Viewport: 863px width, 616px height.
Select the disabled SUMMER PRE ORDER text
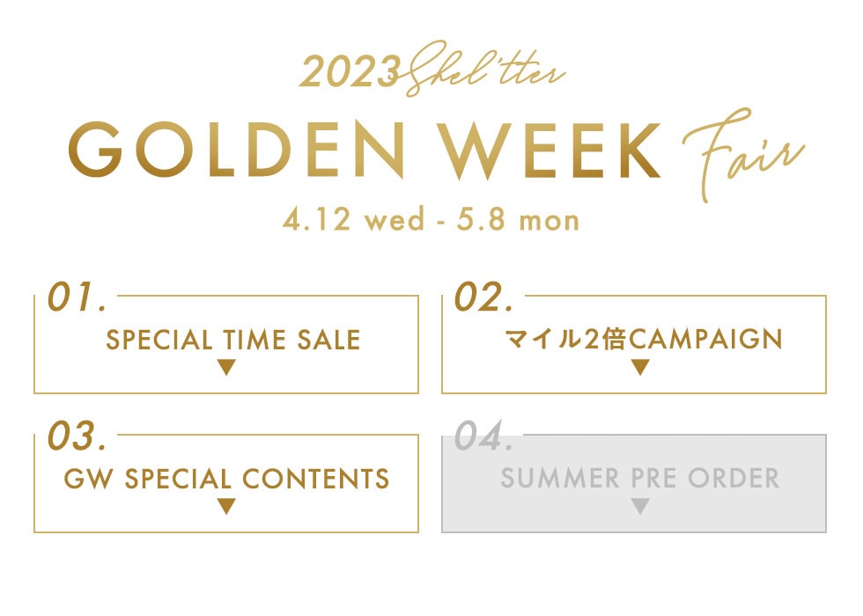640,478
